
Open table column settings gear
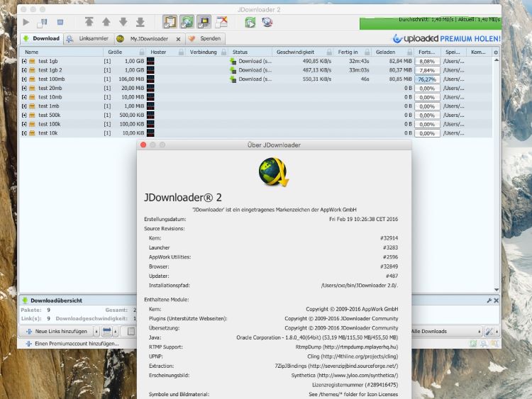click(x=496, y=52)
